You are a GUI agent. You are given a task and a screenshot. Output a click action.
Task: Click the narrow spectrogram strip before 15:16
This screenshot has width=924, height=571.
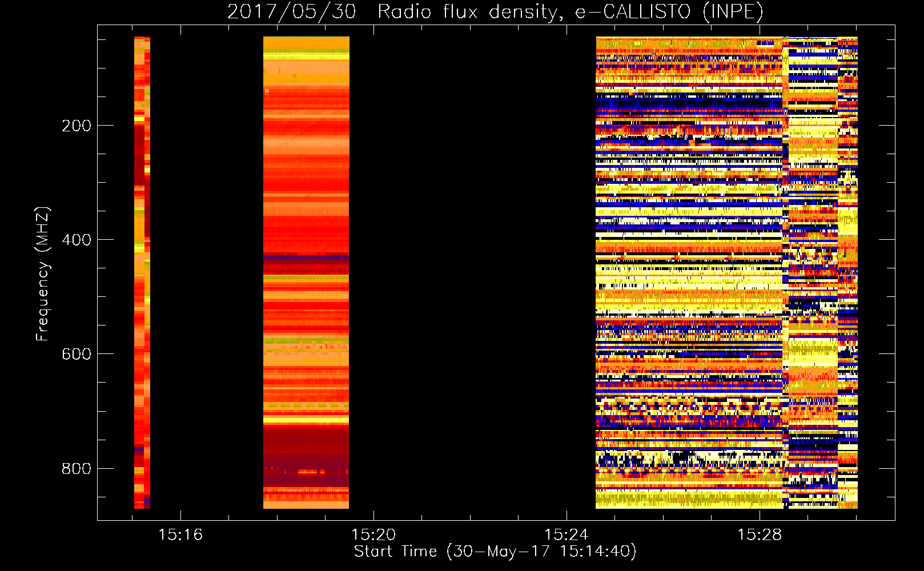tap(142, 273)
